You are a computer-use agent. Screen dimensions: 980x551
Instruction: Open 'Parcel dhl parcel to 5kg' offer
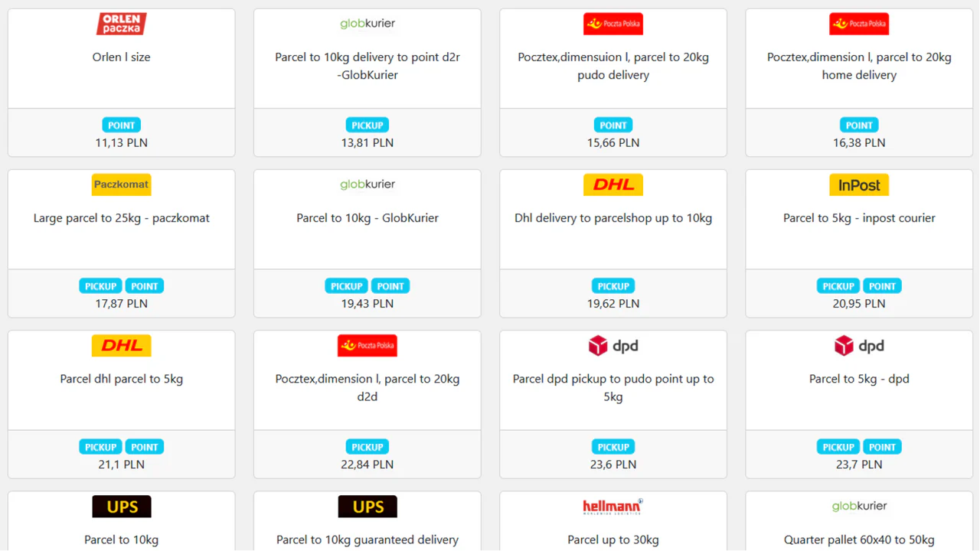tap(121, 379)
